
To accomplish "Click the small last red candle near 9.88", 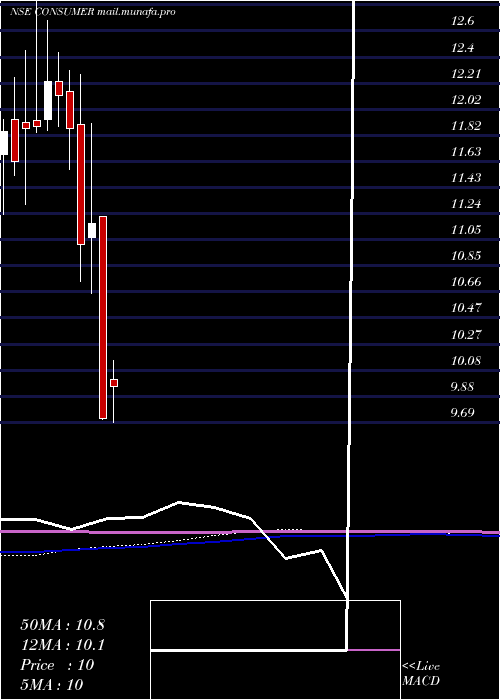I will (x=114, y=383).
